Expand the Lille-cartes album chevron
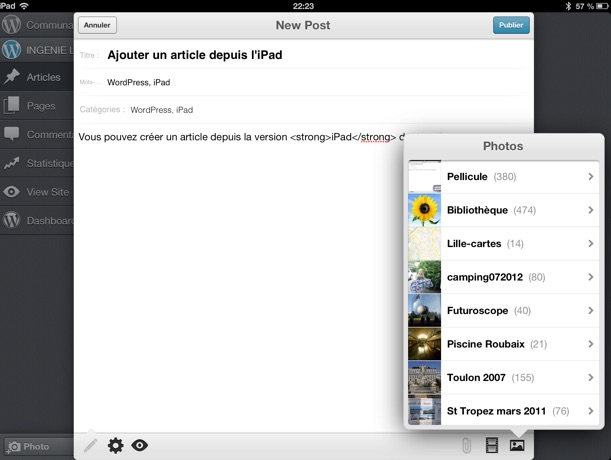 pyautogui.click(x=591, y=244)
